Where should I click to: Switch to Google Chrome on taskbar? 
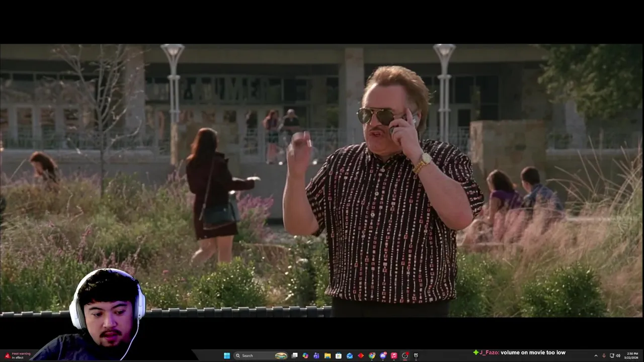point(372,355)
